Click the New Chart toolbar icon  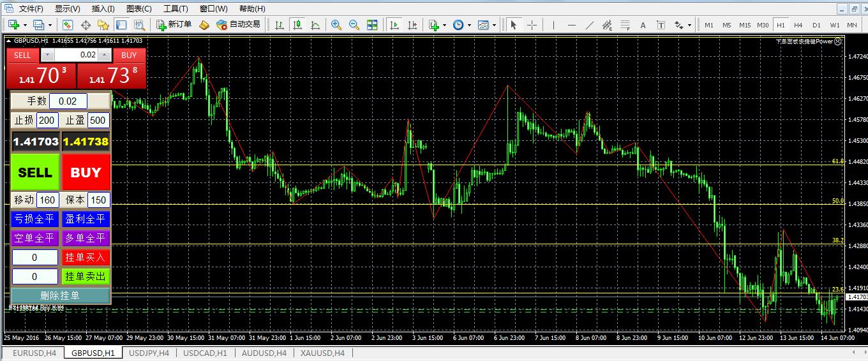(x=13, y=25)
